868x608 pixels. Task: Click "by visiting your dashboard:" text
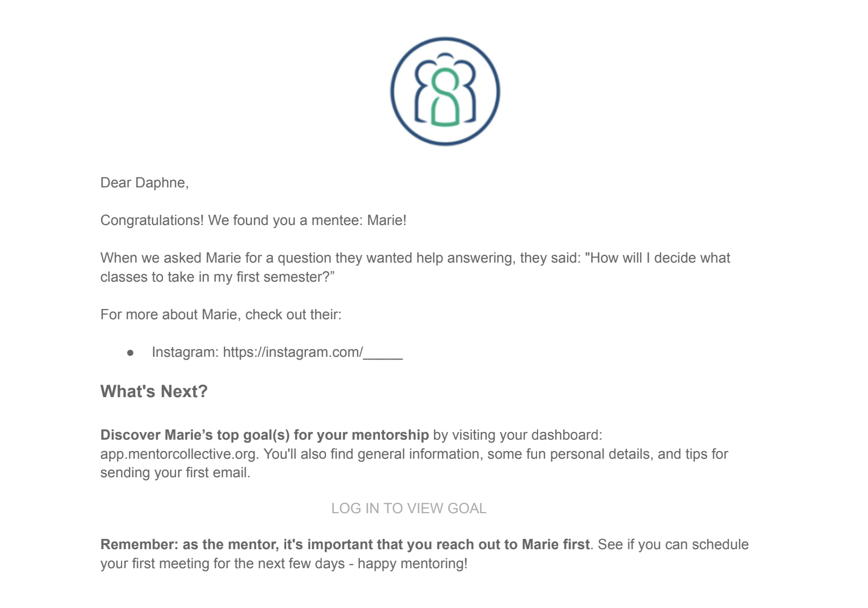[517, 435]
